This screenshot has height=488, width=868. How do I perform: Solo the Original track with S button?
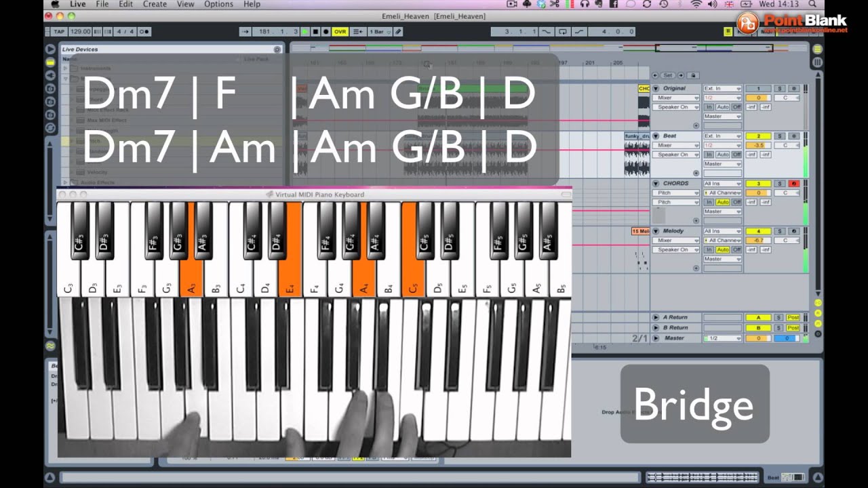point(780,88)
